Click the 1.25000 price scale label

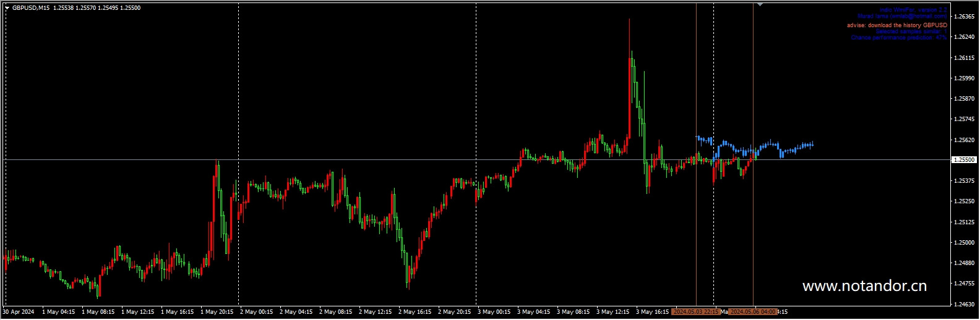[x=965, y=243]
